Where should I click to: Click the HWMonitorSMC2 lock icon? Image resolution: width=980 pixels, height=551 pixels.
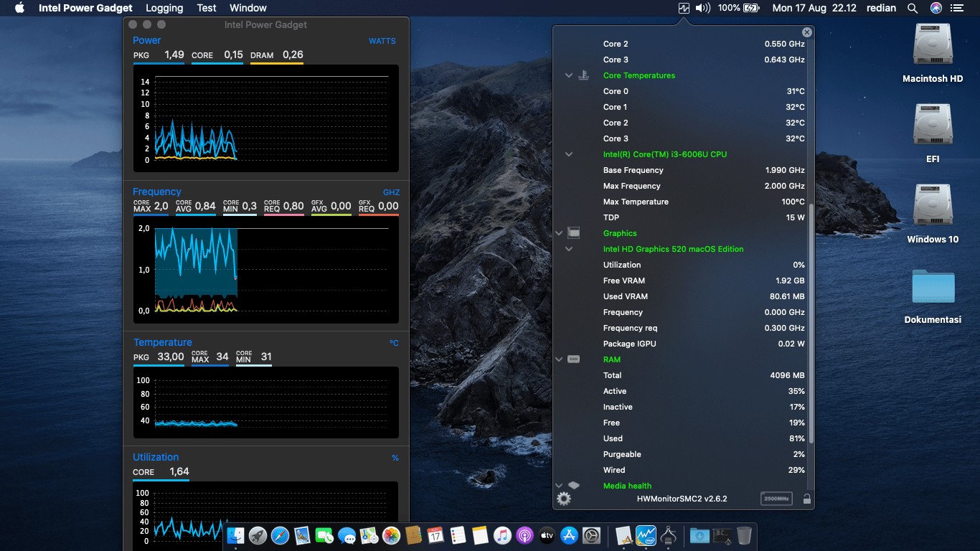pos(806,499)
